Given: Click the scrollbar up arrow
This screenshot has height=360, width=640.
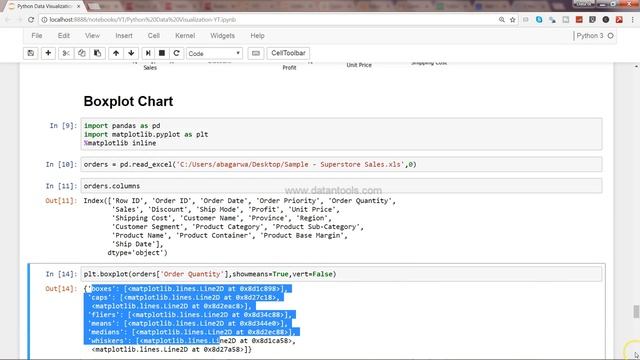Looking at the screenshot, I should pyautogui.click(x=636, y=67).
